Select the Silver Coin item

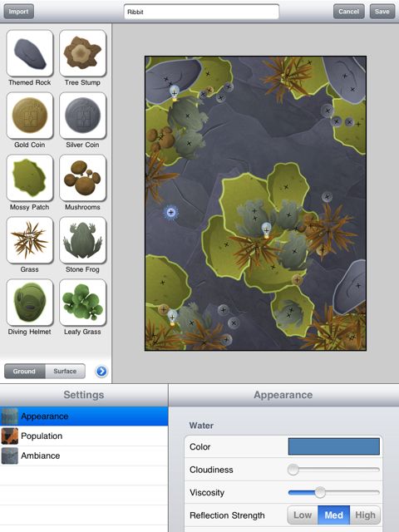pos(83,116)
